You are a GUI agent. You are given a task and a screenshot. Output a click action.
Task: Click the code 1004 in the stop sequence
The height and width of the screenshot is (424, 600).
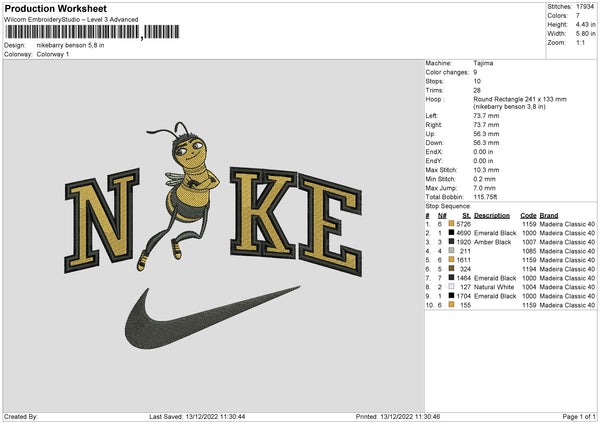point(529,287)
